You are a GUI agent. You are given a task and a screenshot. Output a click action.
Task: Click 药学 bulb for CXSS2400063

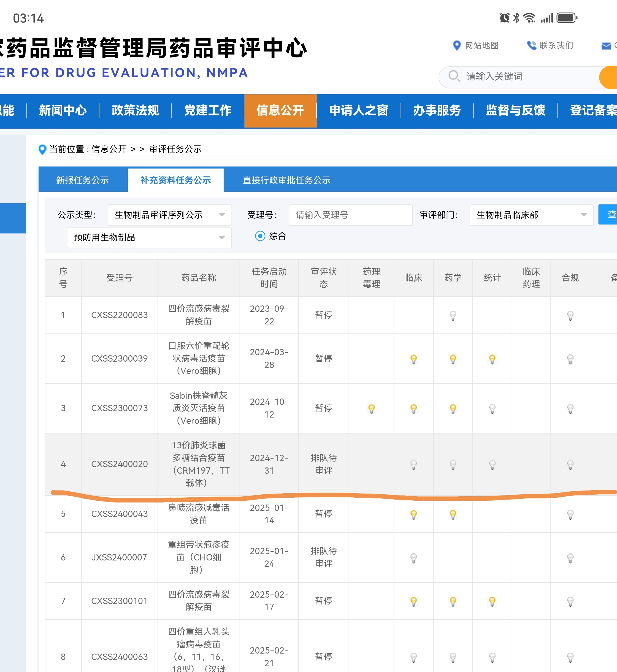pyautogui.click(x=453, y=657)
